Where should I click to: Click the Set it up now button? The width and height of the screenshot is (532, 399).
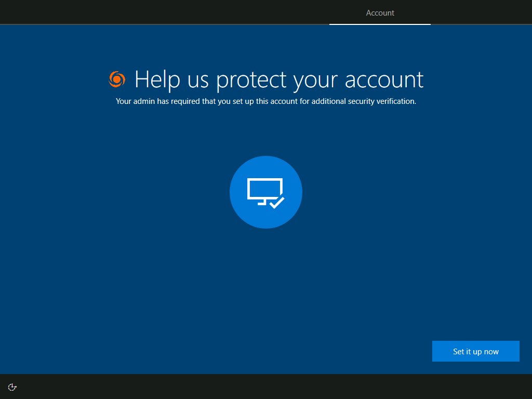pyautogui.click(x=475, y=351)
